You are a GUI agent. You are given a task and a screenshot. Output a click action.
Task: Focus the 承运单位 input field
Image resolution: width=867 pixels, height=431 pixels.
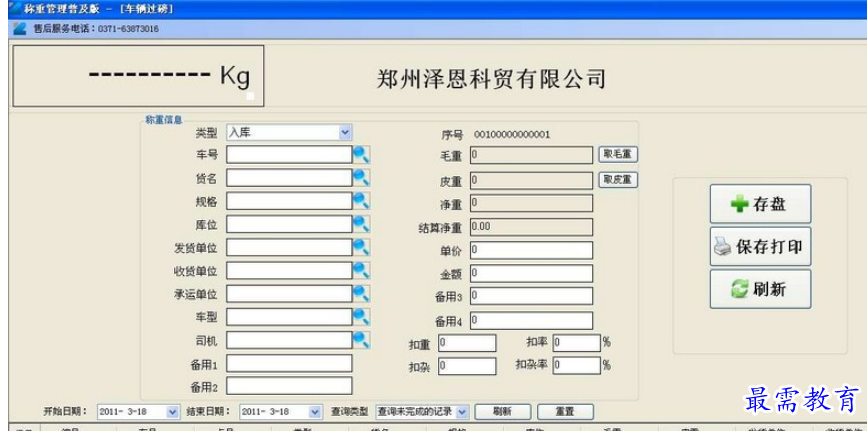pyautogui.click(x=289, y=293)
